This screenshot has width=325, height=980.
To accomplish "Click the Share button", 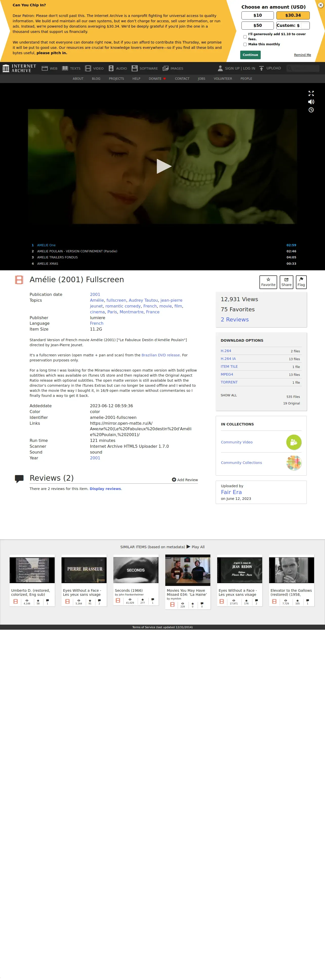I will point(286,282).
